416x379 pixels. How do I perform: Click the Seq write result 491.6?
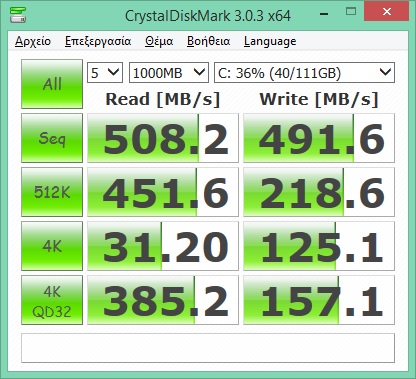tap(319, 138)
